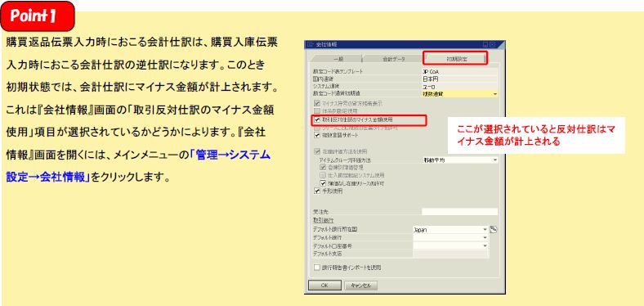Click the 受注先 input field

459,212
